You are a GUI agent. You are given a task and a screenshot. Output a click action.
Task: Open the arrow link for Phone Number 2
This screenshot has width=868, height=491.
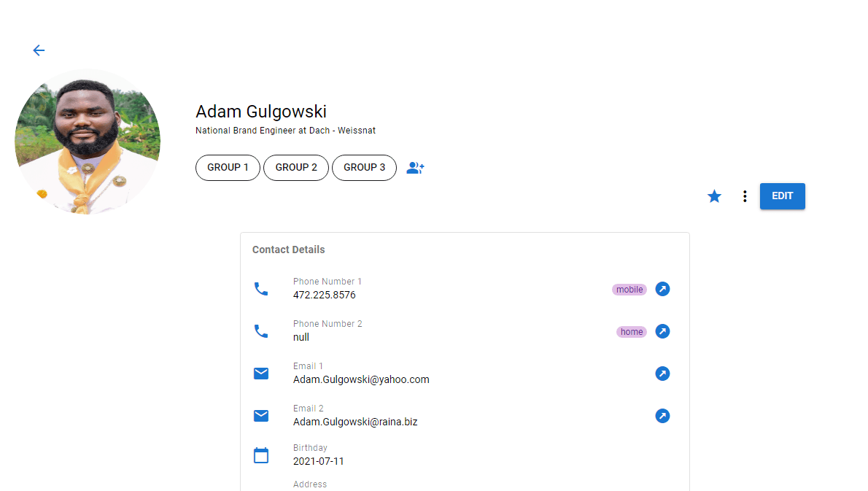[662, 331]
